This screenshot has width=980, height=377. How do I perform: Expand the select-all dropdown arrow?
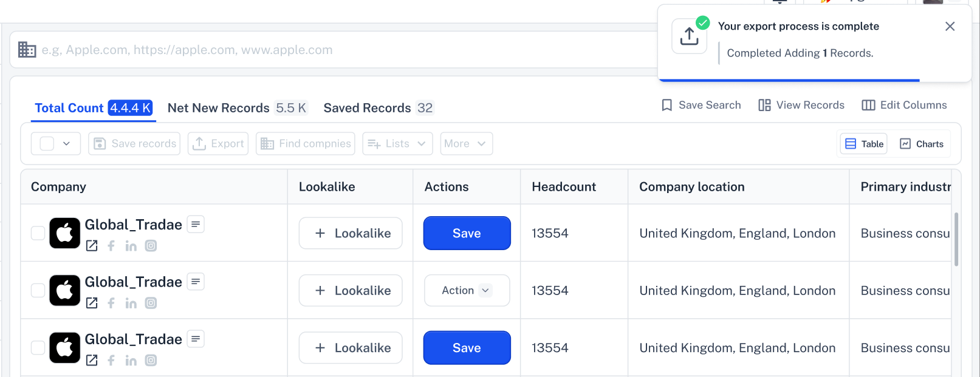click(67, 144)
